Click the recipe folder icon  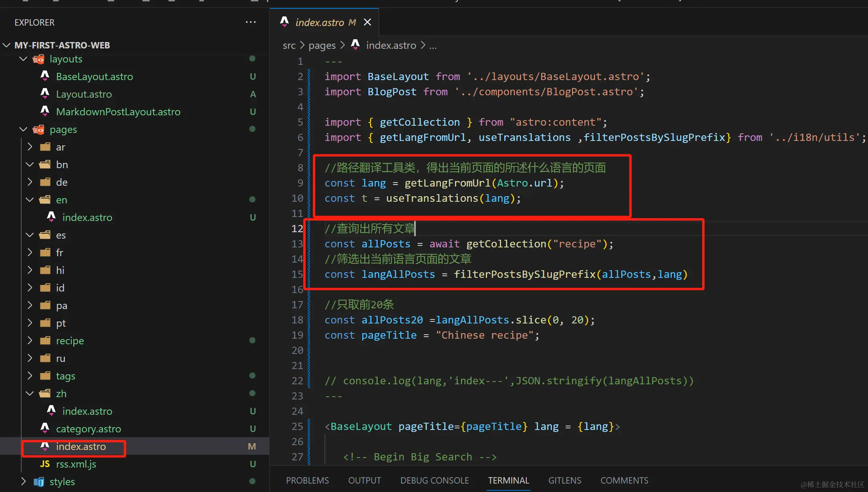[45, 341]
